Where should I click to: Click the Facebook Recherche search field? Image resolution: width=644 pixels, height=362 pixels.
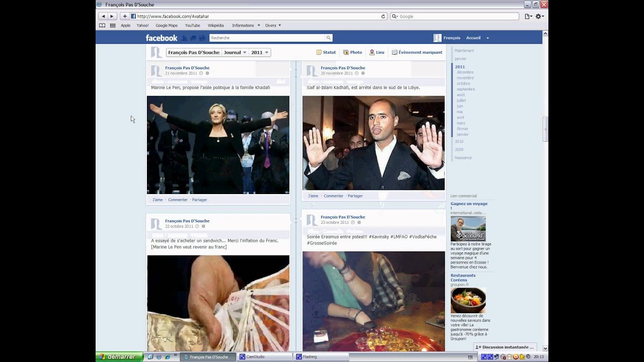click(x=267, y=38)
